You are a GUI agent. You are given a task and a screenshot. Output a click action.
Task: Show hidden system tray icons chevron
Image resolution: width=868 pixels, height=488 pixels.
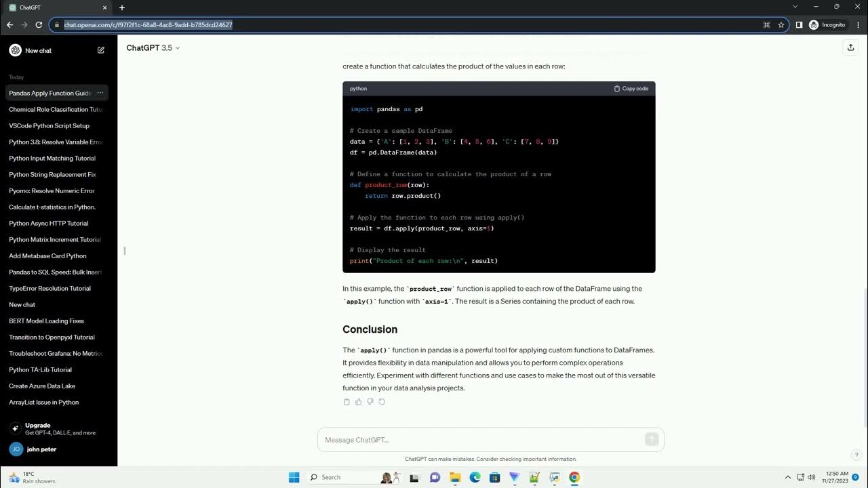(787, 477)
